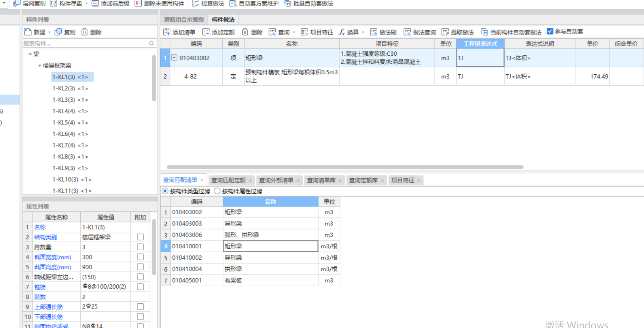Click the 查询 icon in the 做法 toolbar
The image size is (644, 328).
[272, 32]
